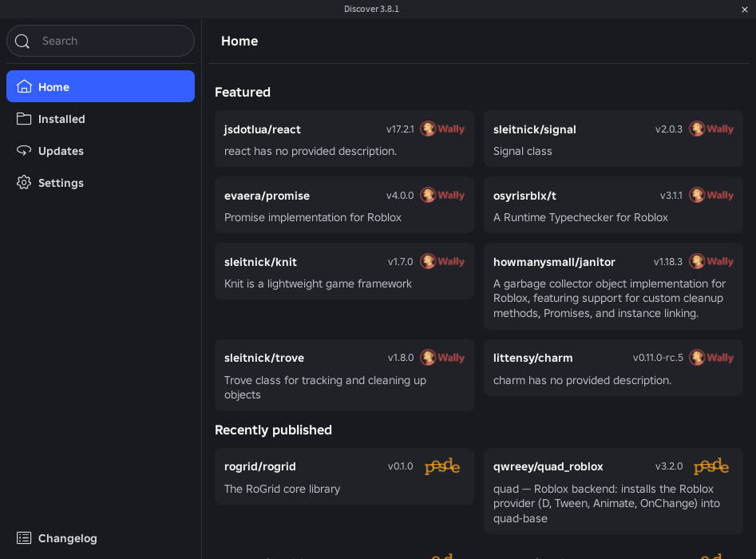The height and width of the screenshot is (559, 756).
Task: Click "Knit is a lightweight game framework" text
Action: point(318,283)
